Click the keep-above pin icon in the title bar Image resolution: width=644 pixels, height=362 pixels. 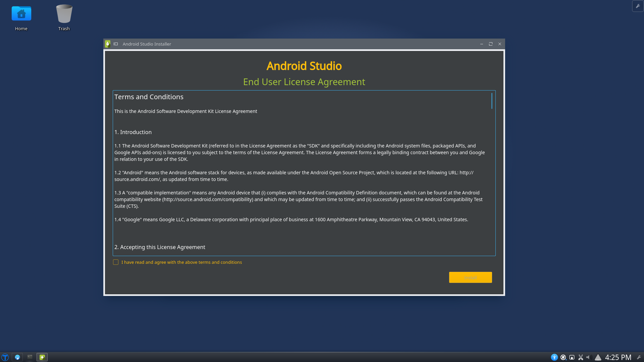116,44
